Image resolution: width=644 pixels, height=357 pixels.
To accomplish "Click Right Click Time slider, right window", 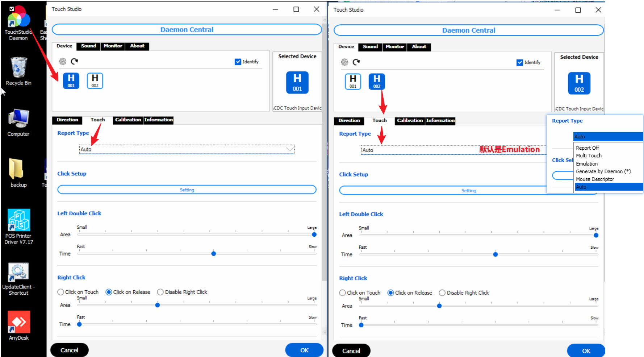I will click(x=478, y=325).
